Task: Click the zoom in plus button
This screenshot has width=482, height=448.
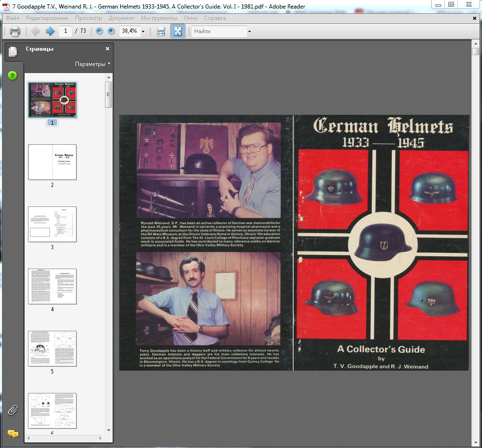Action: tap(111, 31)
